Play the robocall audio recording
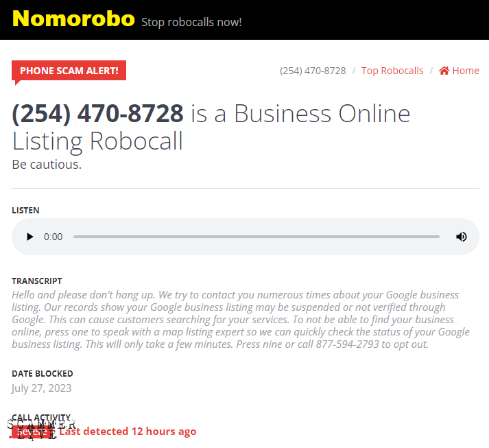This screenshot has height=448, width=489. [30, 237]
